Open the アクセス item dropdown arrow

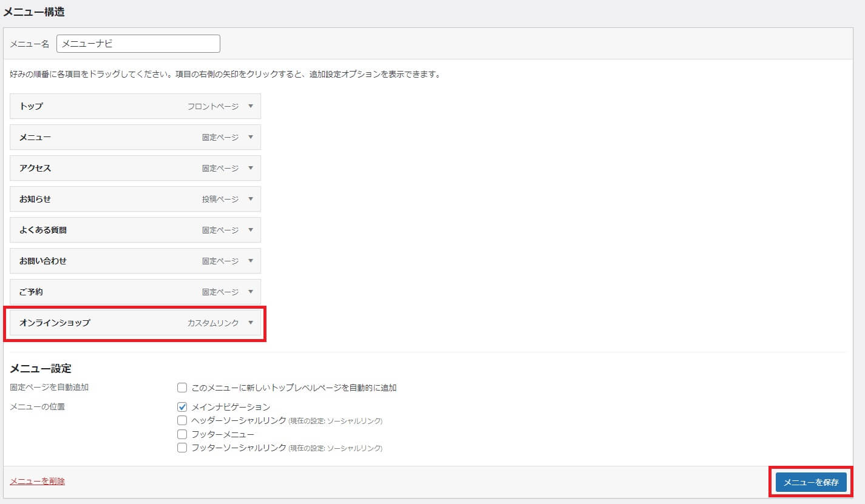[250, 168]
